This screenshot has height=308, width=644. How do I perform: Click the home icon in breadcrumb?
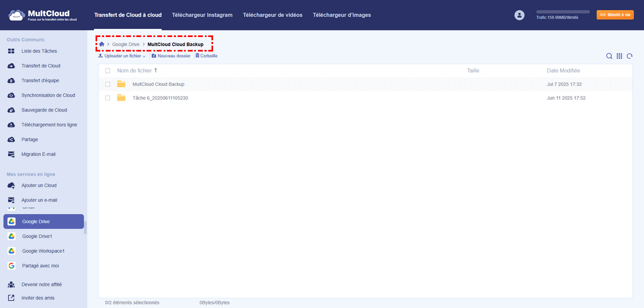tap(101, 44)
